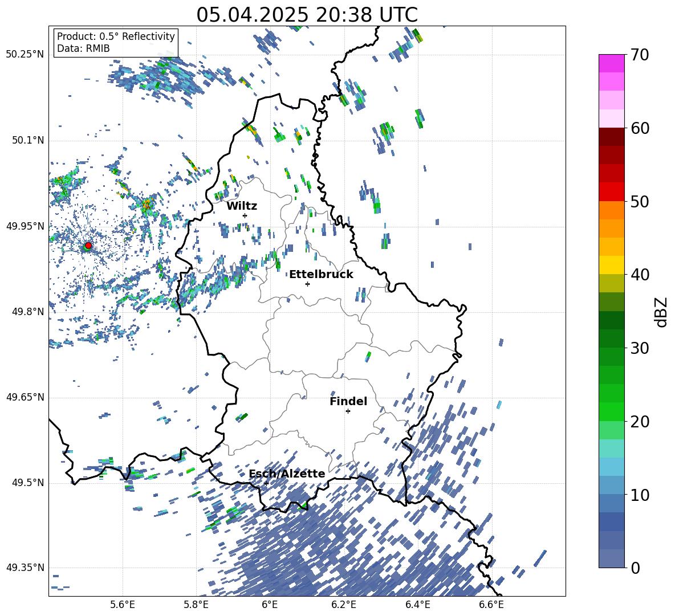Click the 40 tick on the colorbar

(x=640, y=275)
